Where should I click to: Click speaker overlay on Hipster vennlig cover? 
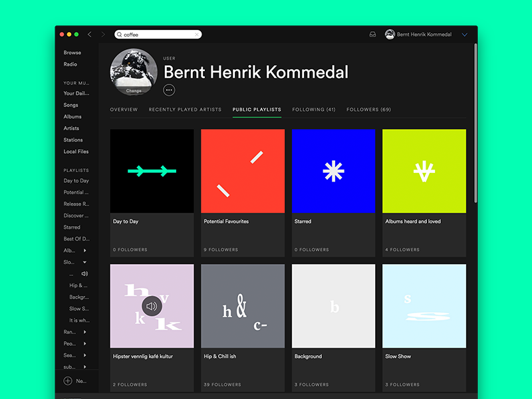click(152, 306)
